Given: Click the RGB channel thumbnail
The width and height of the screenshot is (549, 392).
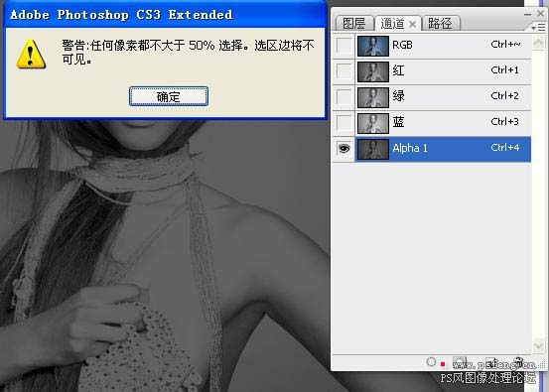Looking at the screenshot, I should click(x=373, y=46).
